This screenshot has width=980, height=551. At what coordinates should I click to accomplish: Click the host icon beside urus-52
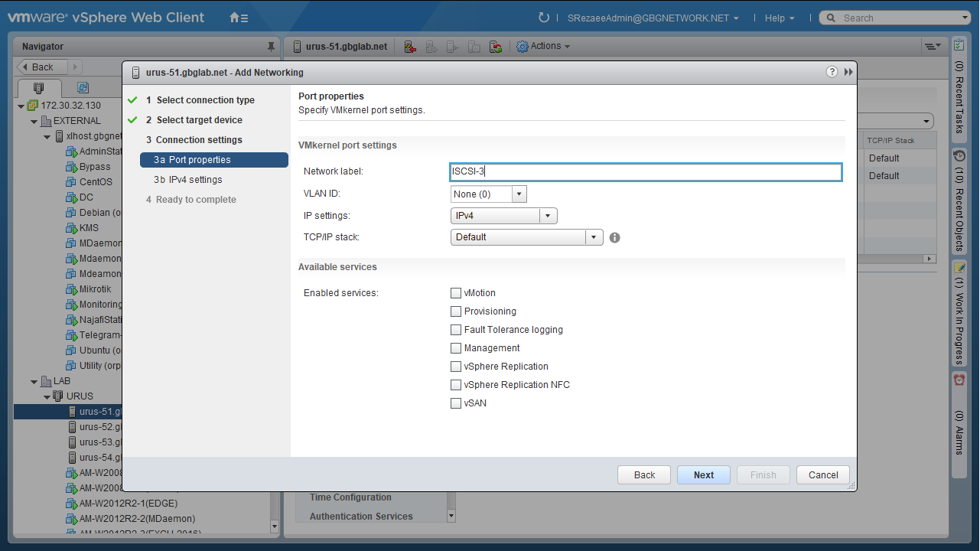pos(72,427)
